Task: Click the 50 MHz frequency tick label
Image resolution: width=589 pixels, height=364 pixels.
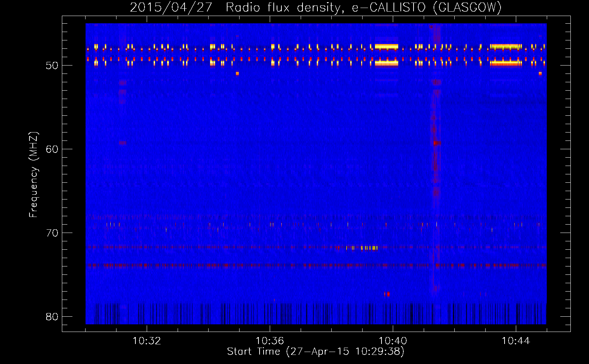Action: click(52, 66)
